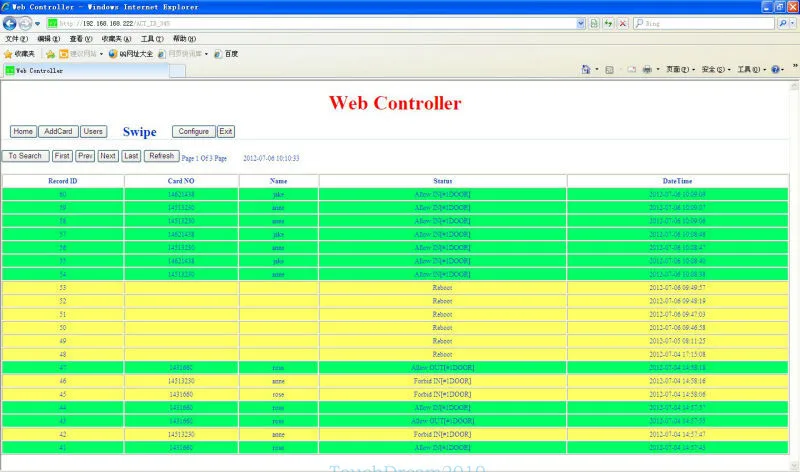The image size is (800, 472).
Task: Expand the search provider dropdown arrow
Action: (x=792, y=23)
